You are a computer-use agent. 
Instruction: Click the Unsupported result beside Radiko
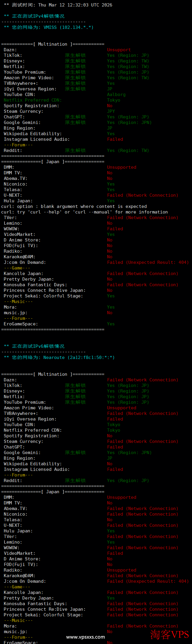[x=121, y=570]
